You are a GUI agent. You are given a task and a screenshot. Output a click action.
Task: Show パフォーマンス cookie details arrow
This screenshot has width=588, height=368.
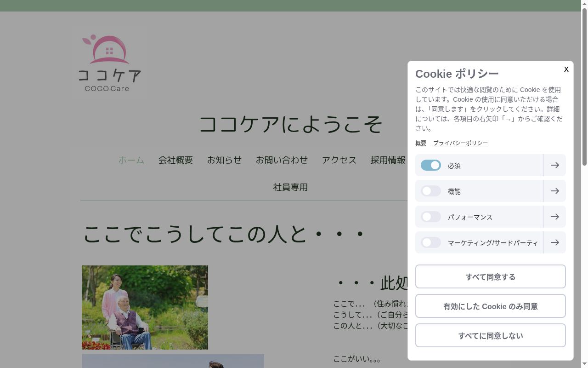point(554,217)
